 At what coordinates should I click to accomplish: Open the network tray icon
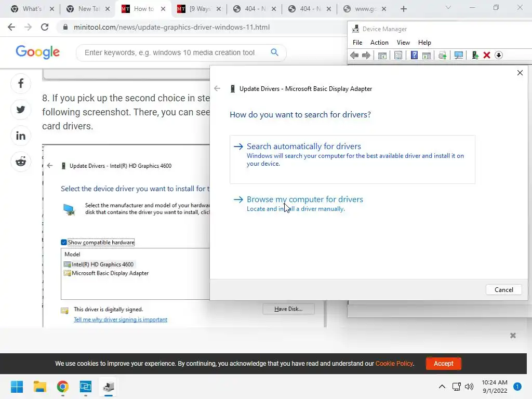456,387
